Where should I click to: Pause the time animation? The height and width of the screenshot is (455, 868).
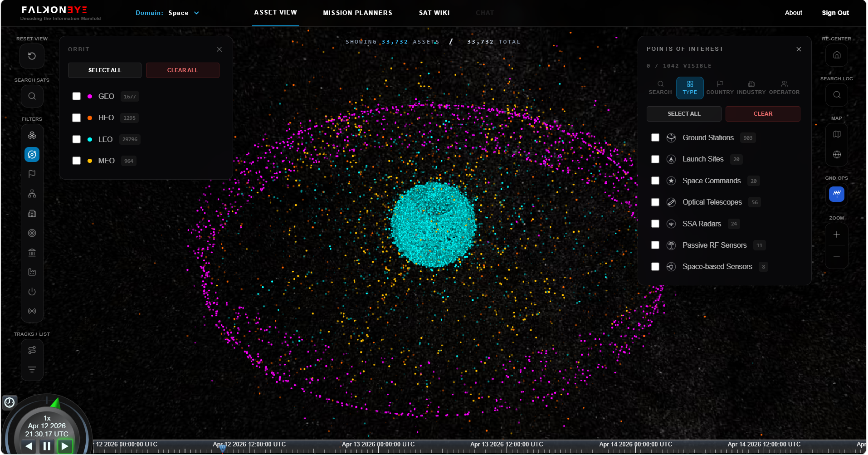pyautogui.click(x=47, y=446)
